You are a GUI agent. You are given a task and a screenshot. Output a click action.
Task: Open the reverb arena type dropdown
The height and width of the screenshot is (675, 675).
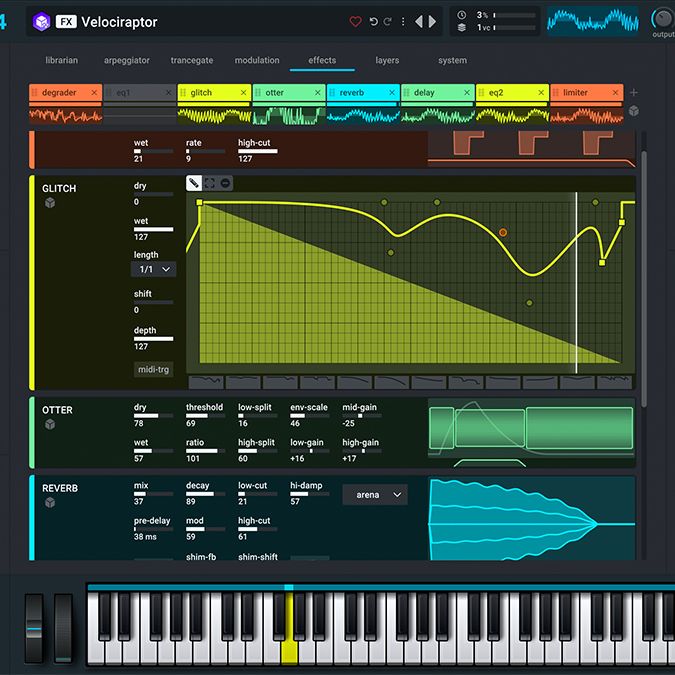pyautogui.click(x=375, y=495)
